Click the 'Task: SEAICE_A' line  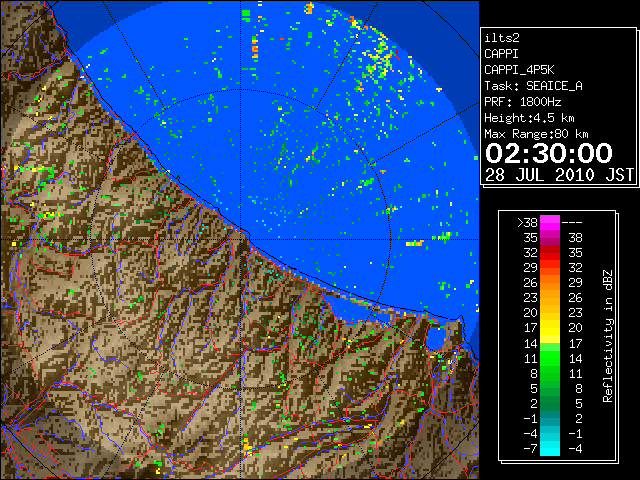click(533, 86)
